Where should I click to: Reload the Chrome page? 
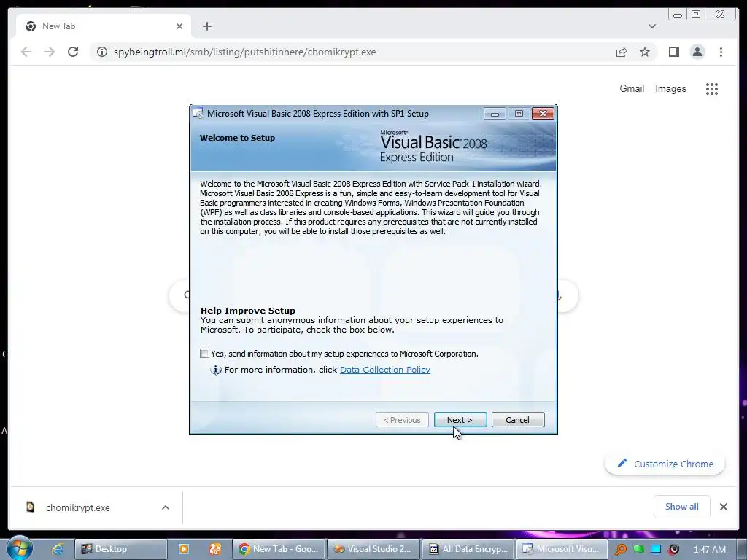tap(73, 52)
